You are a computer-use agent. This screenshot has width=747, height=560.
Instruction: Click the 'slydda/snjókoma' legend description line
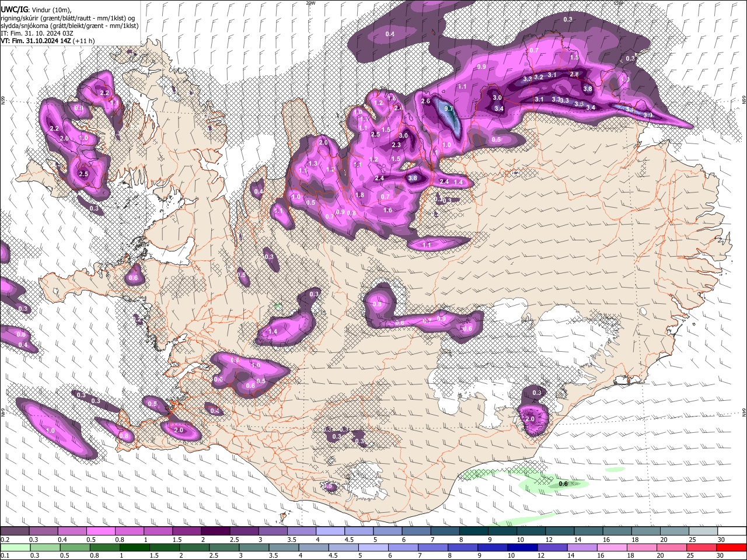(69, 26)
